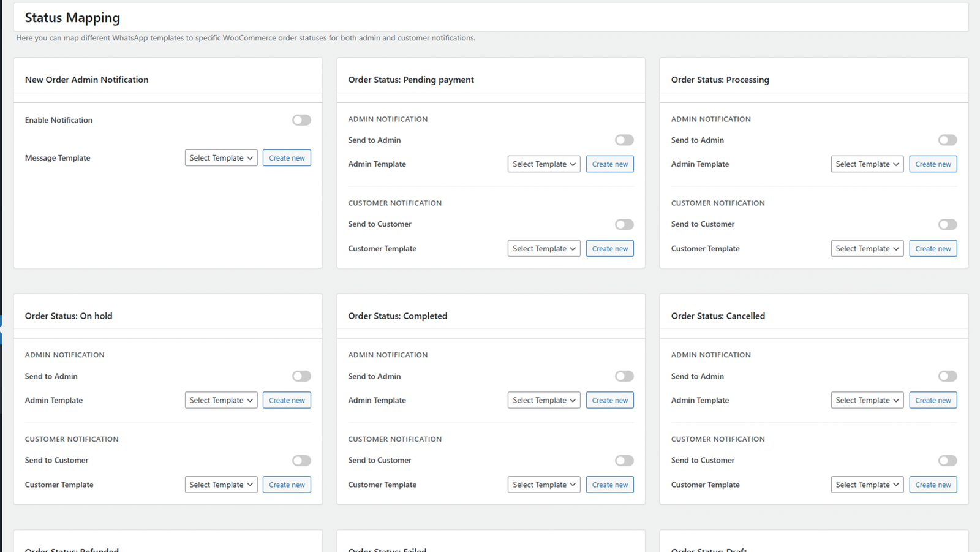Toggle Send to Customer for Pending payment

tap(624, 224)
